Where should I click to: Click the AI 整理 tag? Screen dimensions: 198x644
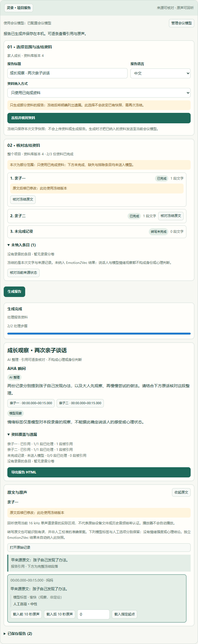[14, 377]
